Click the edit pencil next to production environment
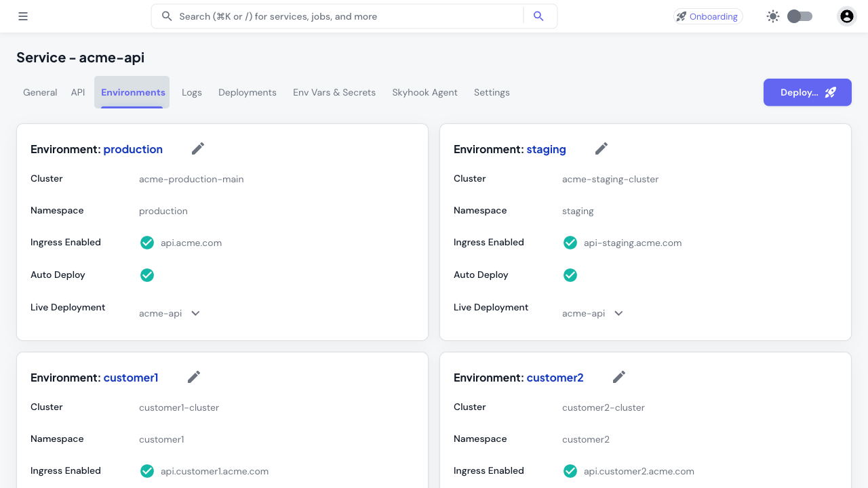Screen dimensions: 868x488 (197, 148)
